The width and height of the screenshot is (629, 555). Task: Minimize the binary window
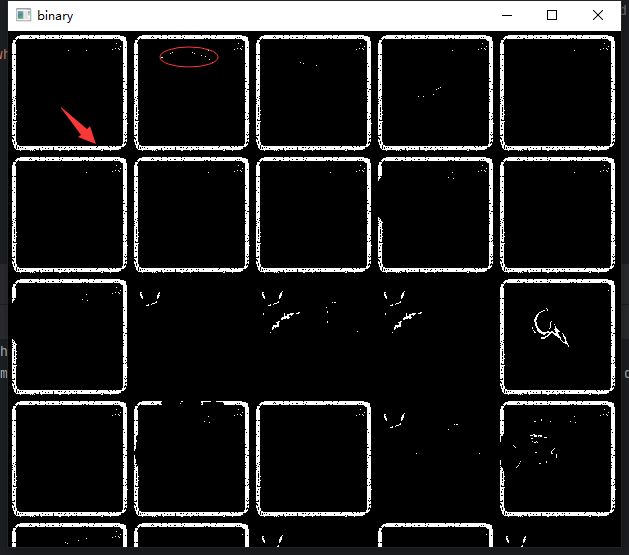pos(507,15)
